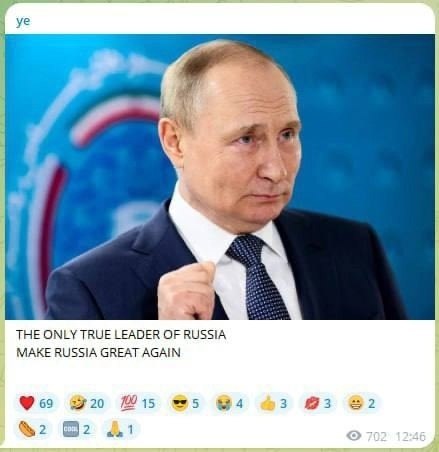Open the attached photo in viewer
The height and width of the screenshot is (452, 439).
[x=220, y=177]
